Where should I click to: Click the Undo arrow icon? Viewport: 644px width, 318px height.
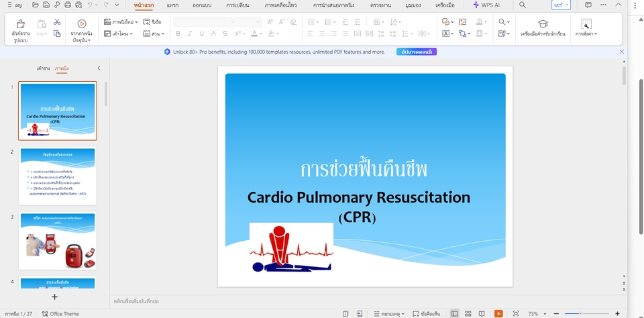point(90,5)
